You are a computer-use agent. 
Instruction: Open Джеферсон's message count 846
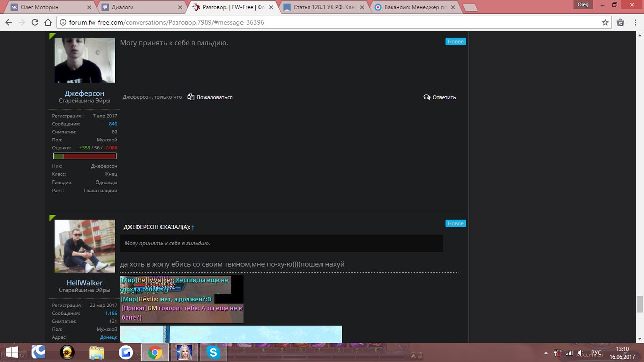pyautogui.click(x=113, y=124)
